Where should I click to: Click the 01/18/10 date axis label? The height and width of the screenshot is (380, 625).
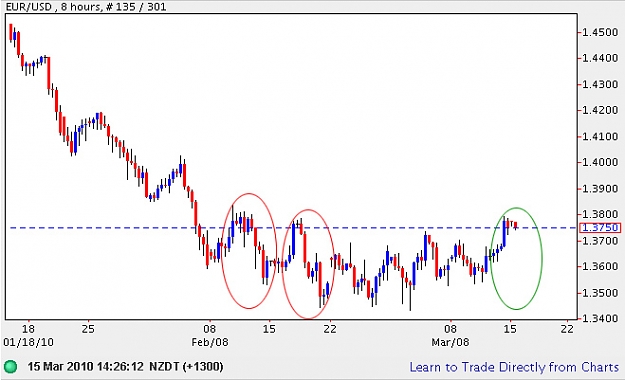(x=28, y=342)
